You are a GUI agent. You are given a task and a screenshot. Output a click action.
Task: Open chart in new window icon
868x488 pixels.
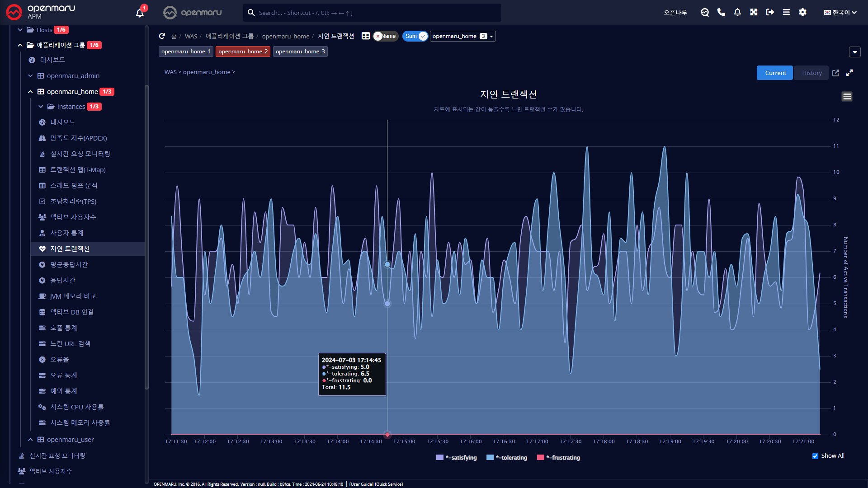(835, 73)
